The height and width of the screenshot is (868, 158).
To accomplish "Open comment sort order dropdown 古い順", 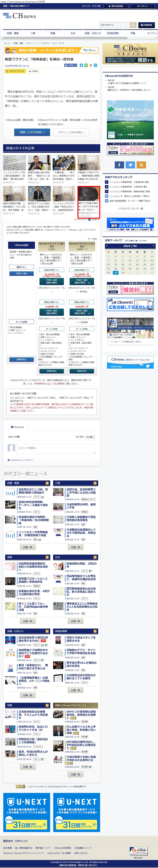I will coord(90,437).
